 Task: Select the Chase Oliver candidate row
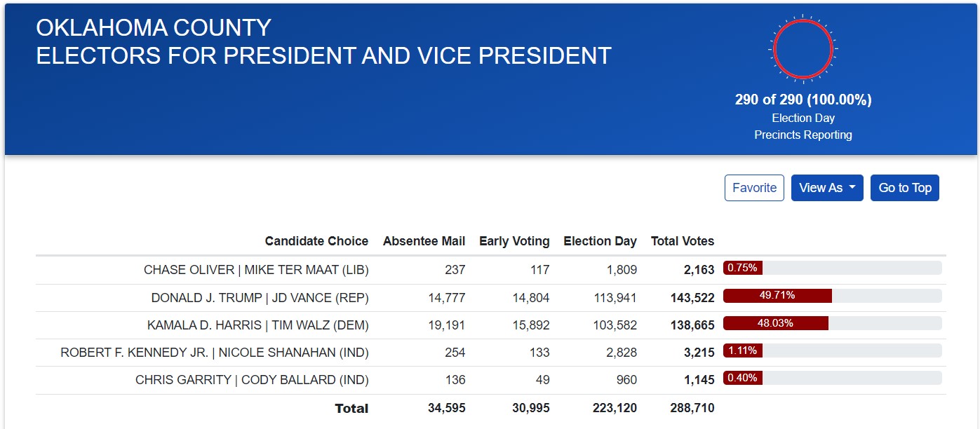pyautogui.click(x=256, y=270)
